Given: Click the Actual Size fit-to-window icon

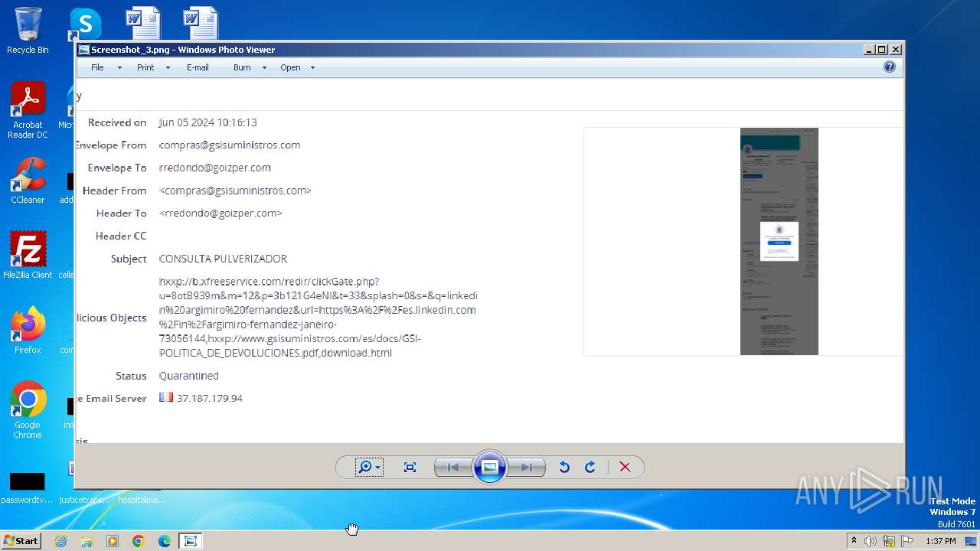Looking at the screenshot, I should point(410,467).
